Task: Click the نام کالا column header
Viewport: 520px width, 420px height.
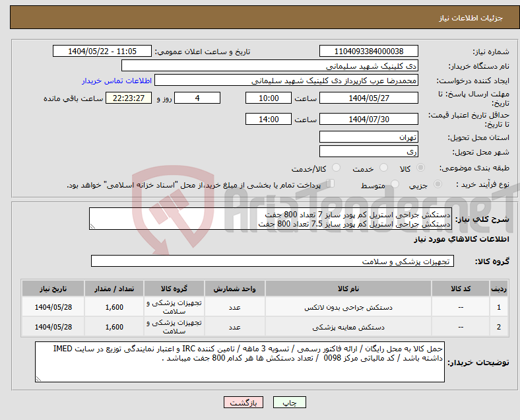Action: (348, 289)
